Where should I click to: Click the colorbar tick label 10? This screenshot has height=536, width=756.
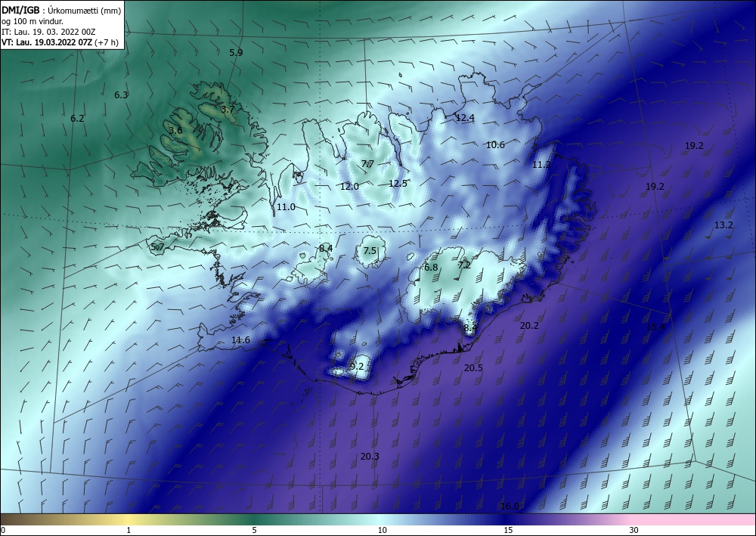(x=383, y=531)
